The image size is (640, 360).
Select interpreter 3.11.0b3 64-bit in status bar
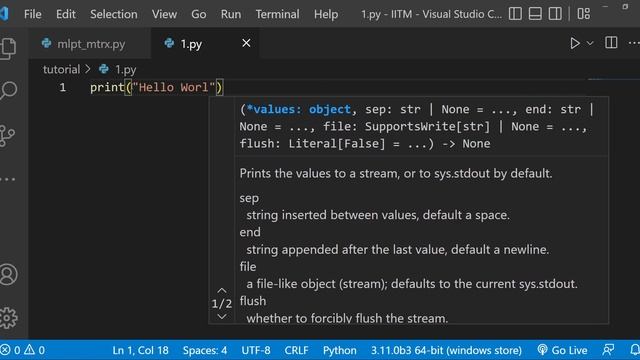click(x=446, y=350)
